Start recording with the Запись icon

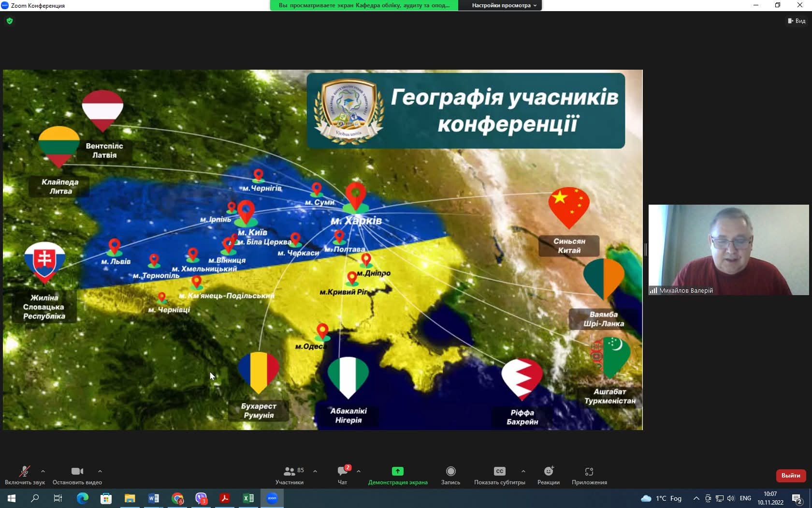450,471
